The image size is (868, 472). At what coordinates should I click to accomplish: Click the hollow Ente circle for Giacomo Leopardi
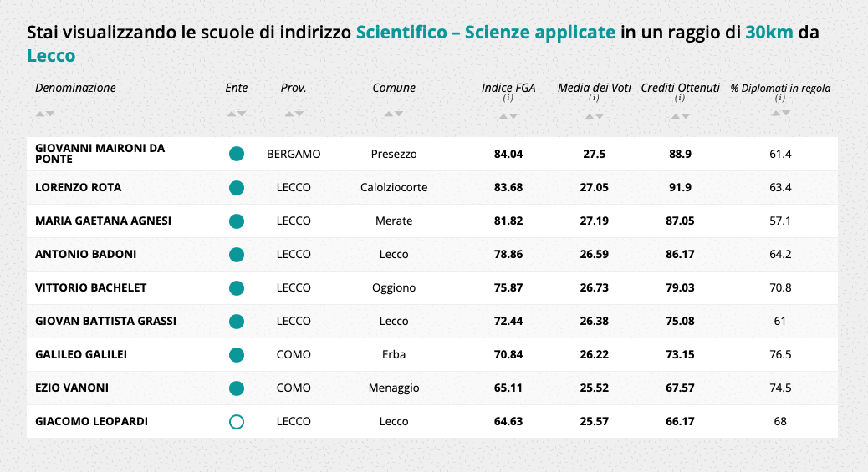click(x=237, y=422)
